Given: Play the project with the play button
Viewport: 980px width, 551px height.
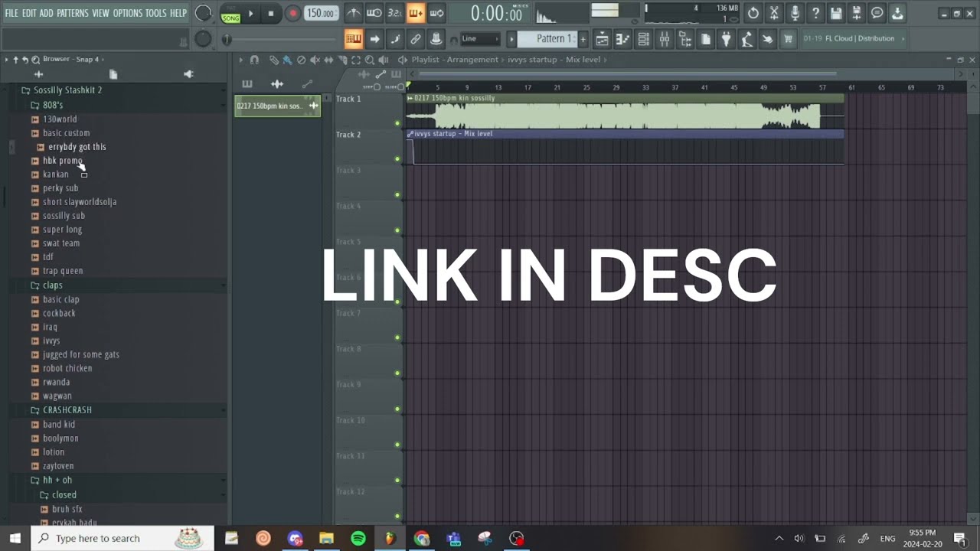Looking at the screenshot, I should point(250,13).
